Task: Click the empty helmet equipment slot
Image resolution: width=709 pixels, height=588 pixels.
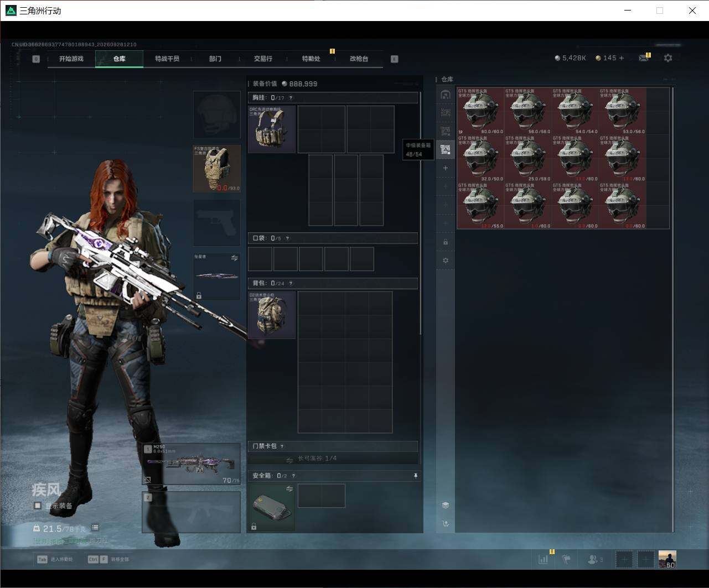Action: click(x=217, y=115)
